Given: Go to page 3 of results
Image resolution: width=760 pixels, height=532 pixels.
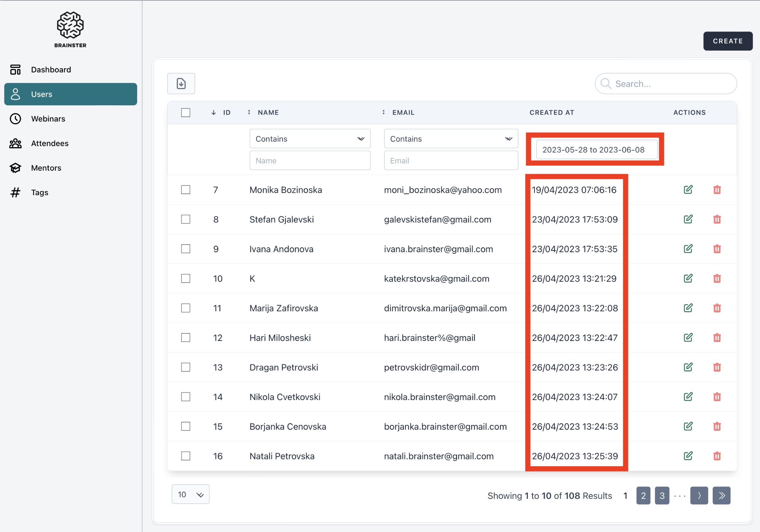Looking at the screenshot, I should [x=662, y=496].
